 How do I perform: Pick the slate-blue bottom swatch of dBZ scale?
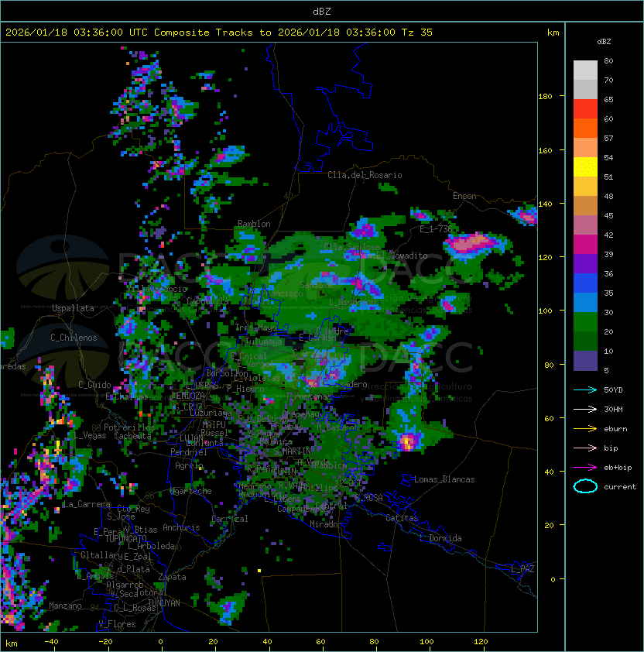(585, 361)
